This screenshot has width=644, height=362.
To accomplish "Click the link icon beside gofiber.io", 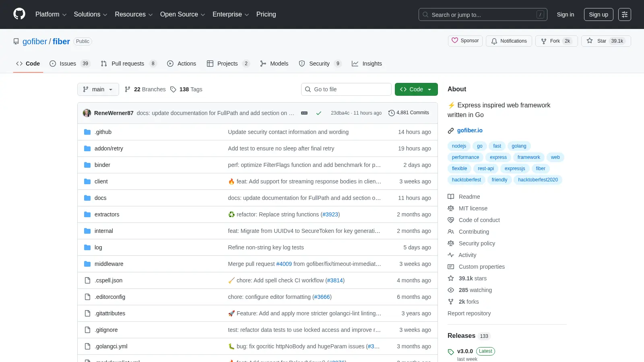I will pyautogui.click(x=451, y=130).
